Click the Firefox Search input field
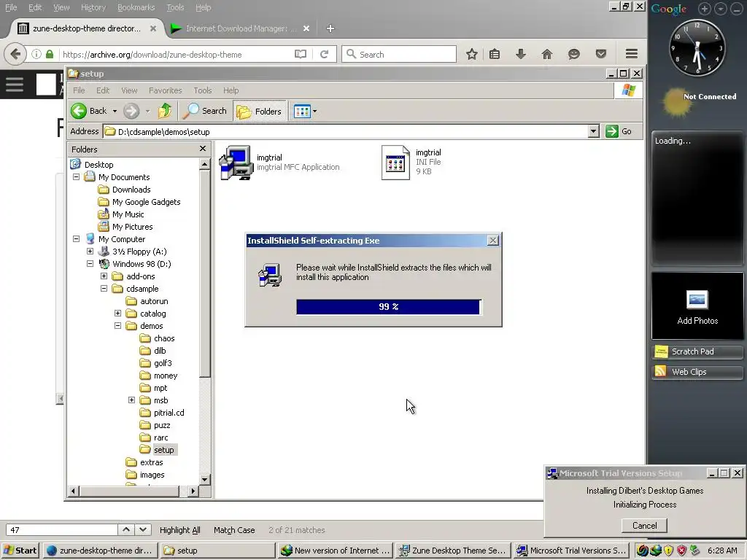 pos(399,54)
